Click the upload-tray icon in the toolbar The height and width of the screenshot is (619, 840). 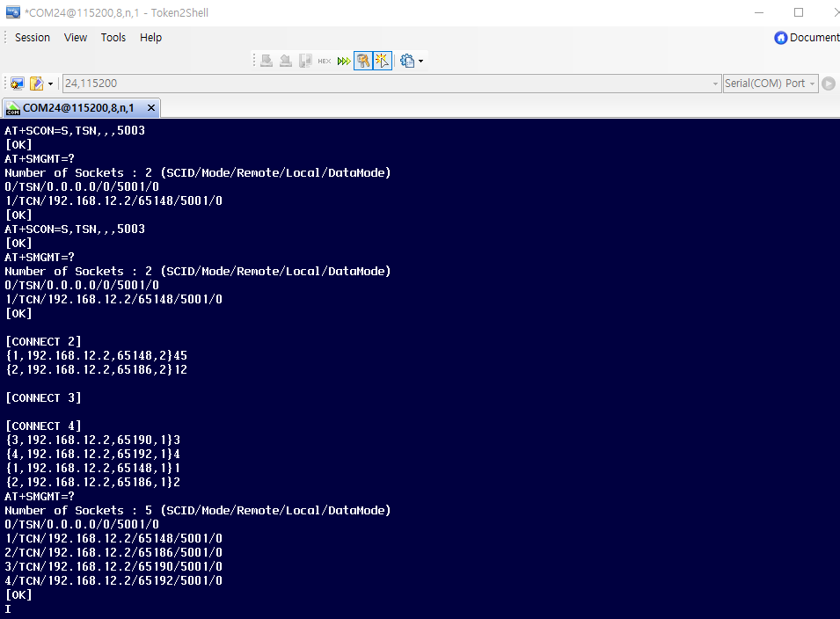(286, 61)
